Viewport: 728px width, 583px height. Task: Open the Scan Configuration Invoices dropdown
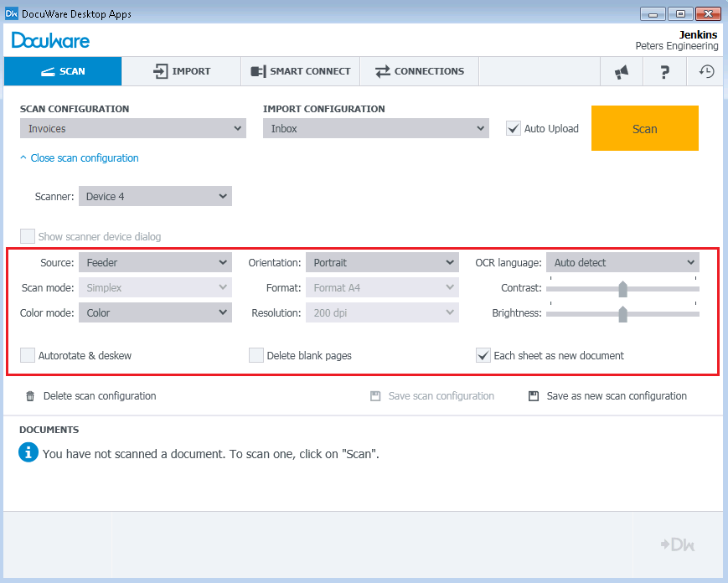click(x=132, y=129)
